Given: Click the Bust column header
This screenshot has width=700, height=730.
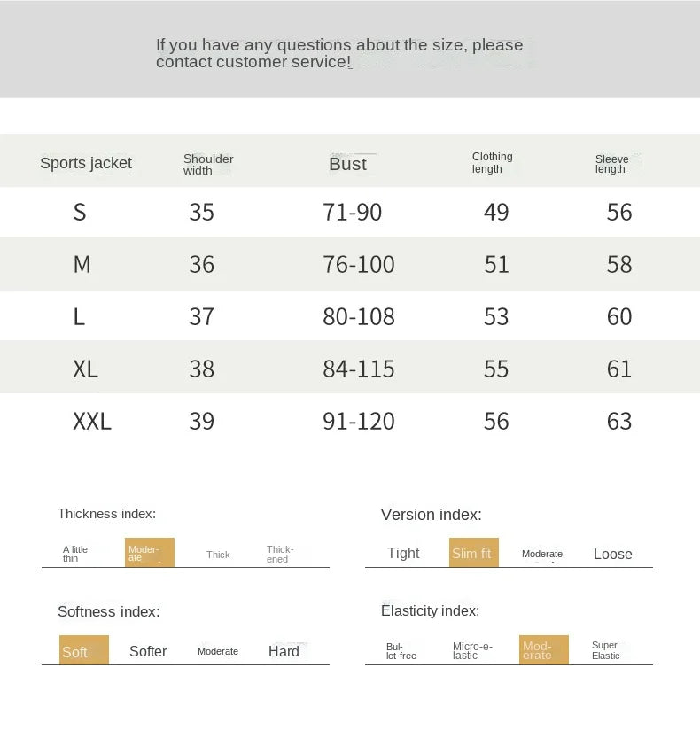Looking at the screenshot, I should click(347, 164).
